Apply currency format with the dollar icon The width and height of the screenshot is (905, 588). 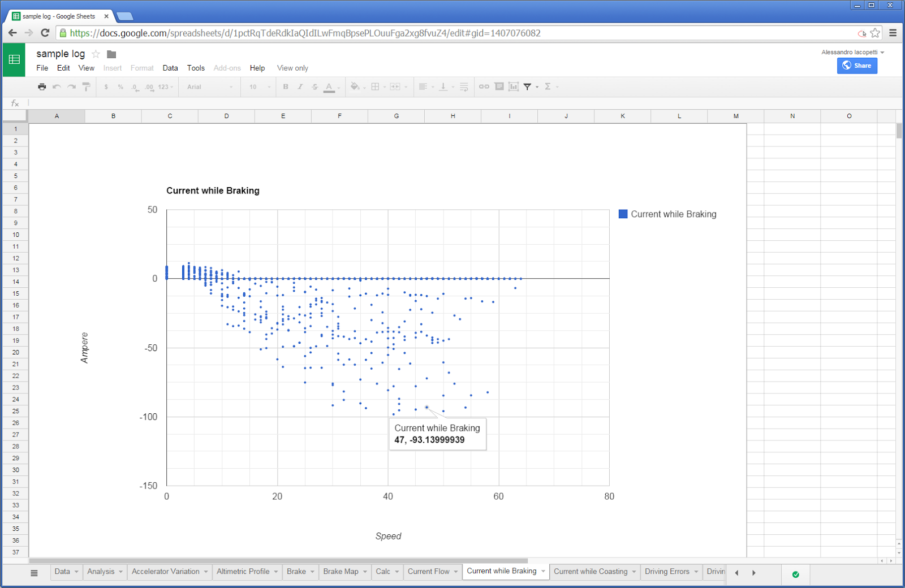pos(106,87)
